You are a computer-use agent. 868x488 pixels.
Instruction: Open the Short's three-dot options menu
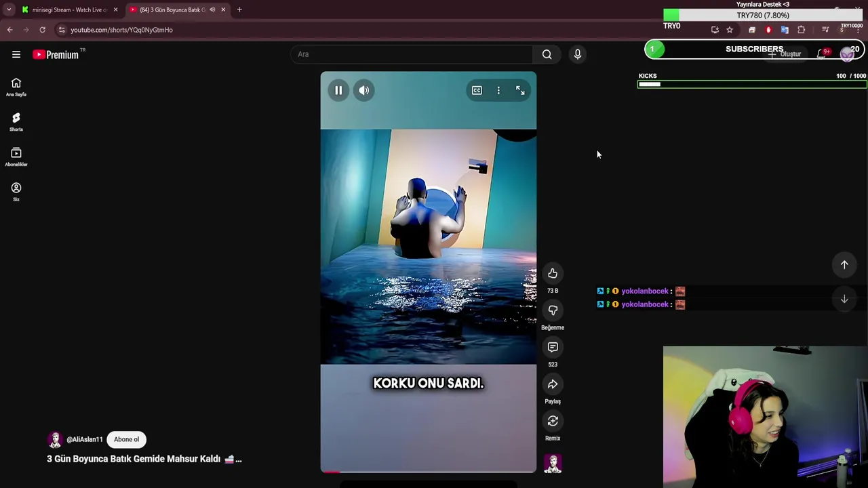pos(498,90)
